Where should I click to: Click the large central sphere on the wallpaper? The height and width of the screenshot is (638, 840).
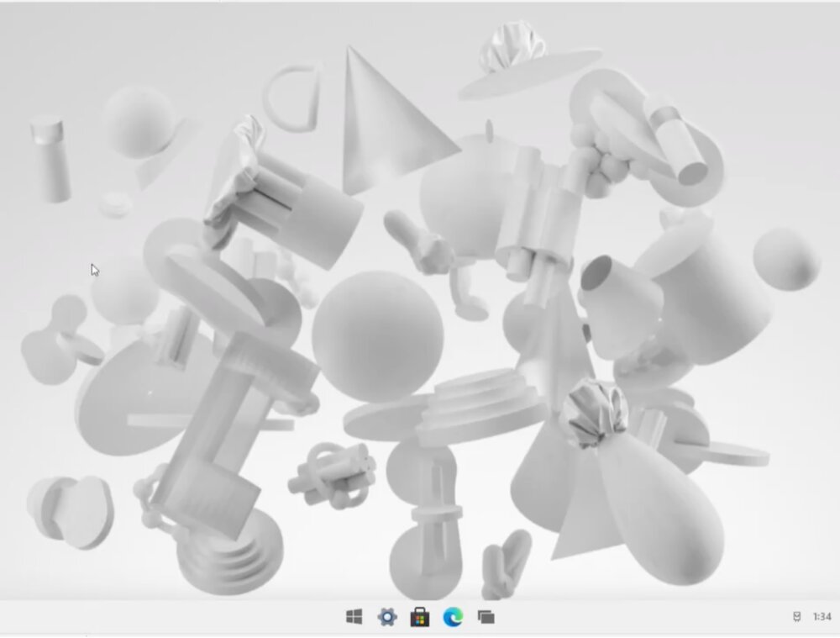point(377,330)
